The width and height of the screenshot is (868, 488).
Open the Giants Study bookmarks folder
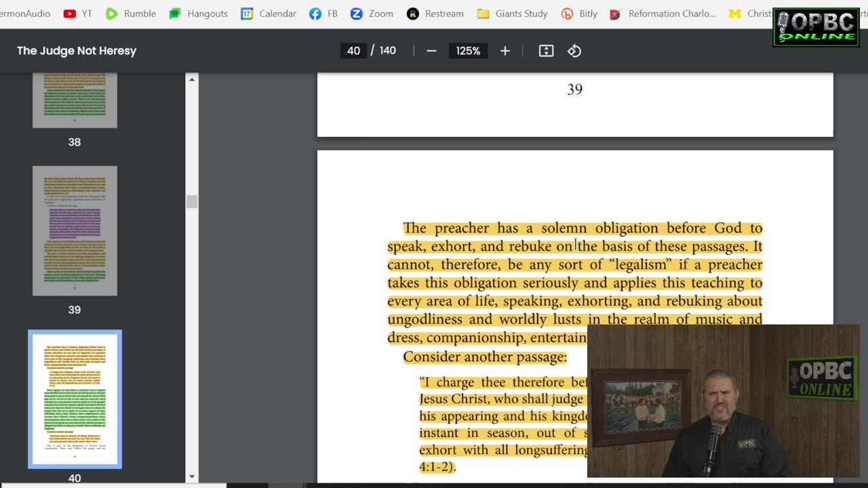point(512,14)
